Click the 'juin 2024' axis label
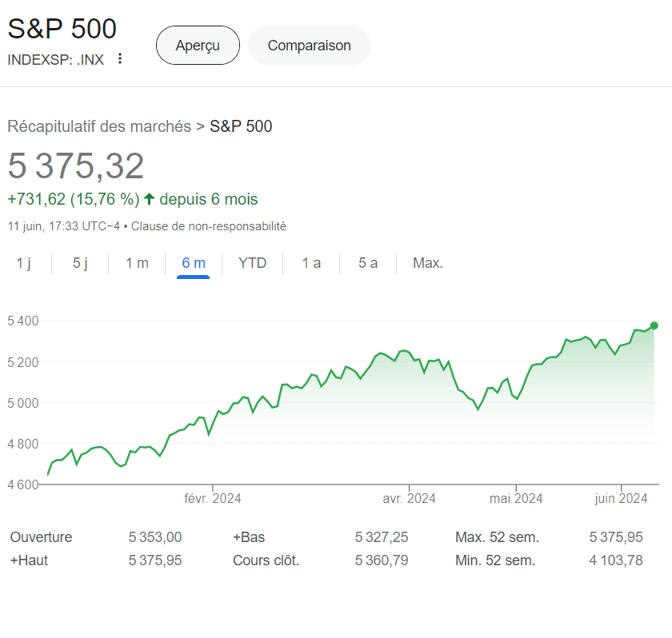The height and width of the screenshot is (638, 672). 621,497
